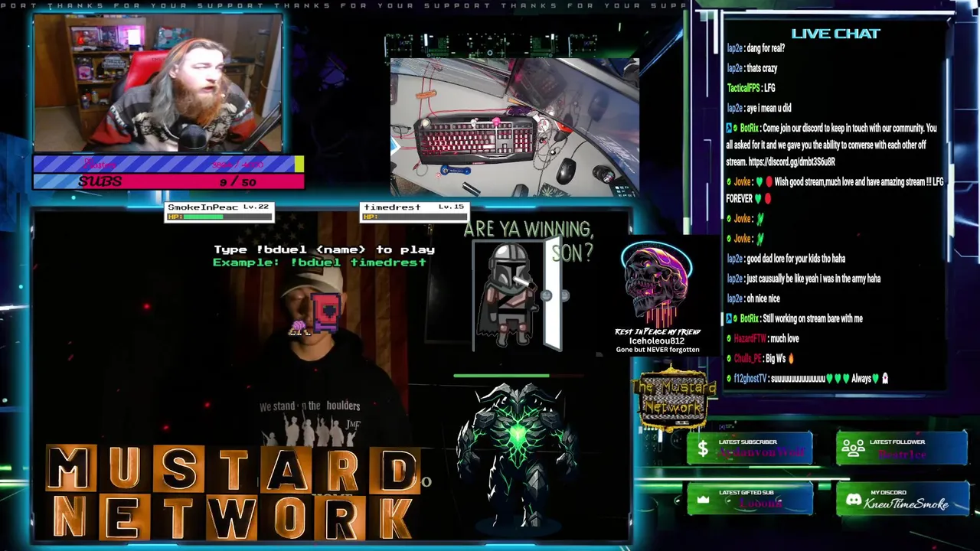Click lap2e's "good dad lore" message
The width and height of the screenshot is (980, 551).
(x=786, y=259)
